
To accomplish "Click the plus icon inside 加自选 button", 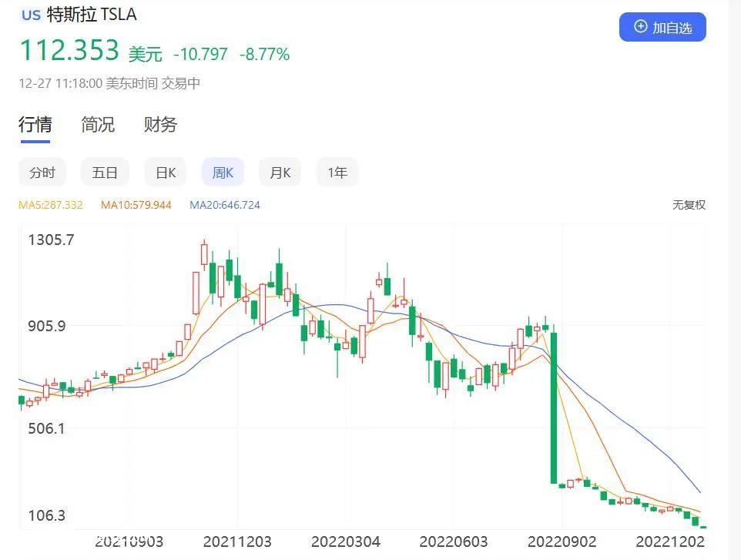I will tap(640, 26).
